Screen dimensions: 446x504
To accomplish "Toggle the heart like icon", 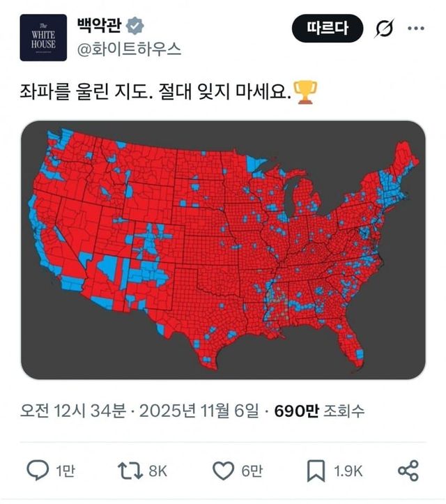I will tap(223, 471).
